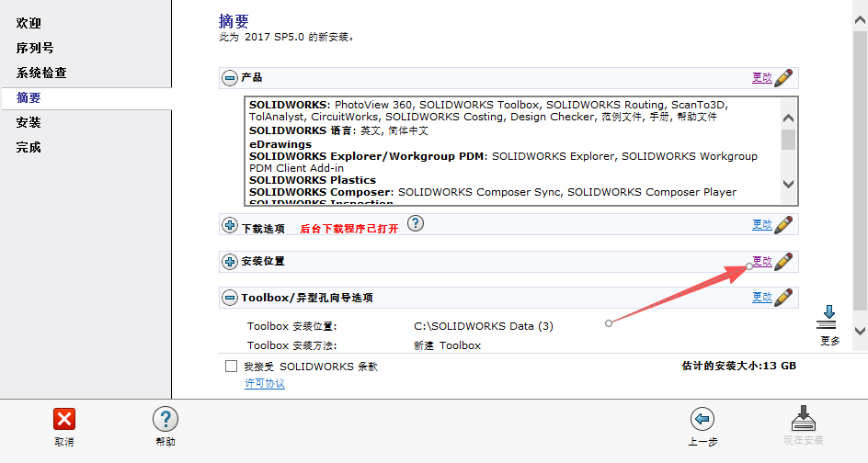Open the 许可协议 license agreement link

[x=265, y=383]
